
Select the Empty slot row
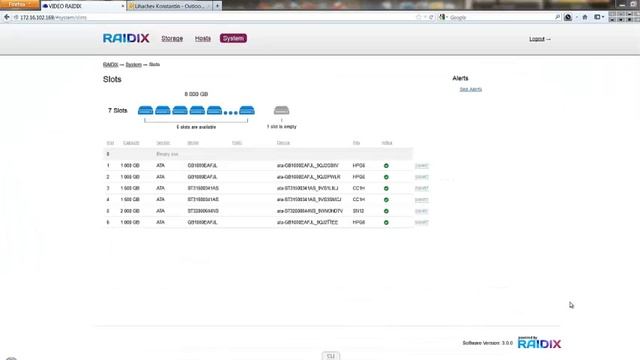(258, 154)
